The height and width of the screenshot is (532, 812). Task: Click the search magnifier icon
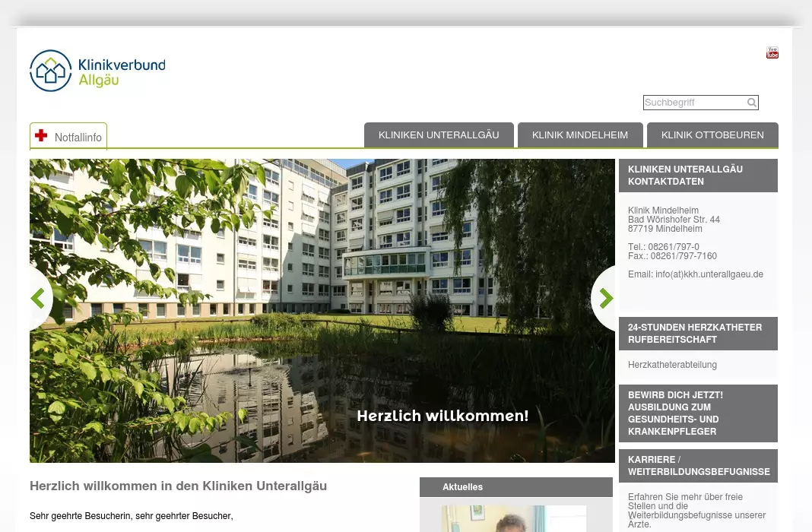click(x=751, y=103)
